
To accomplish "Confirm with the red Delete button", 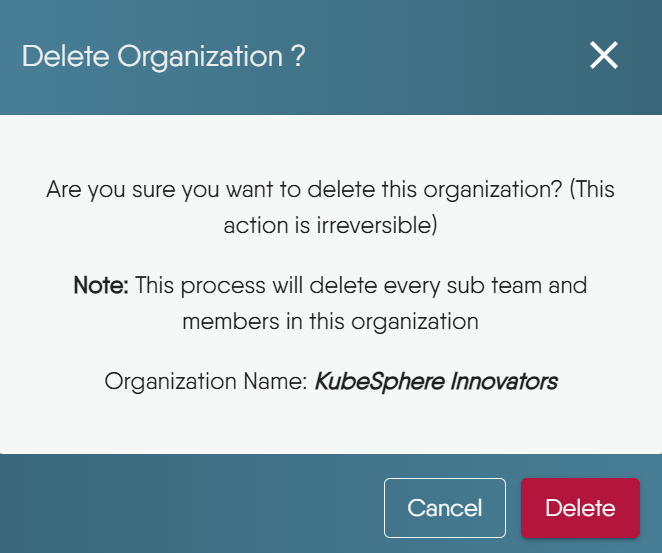I will (580, 508).
